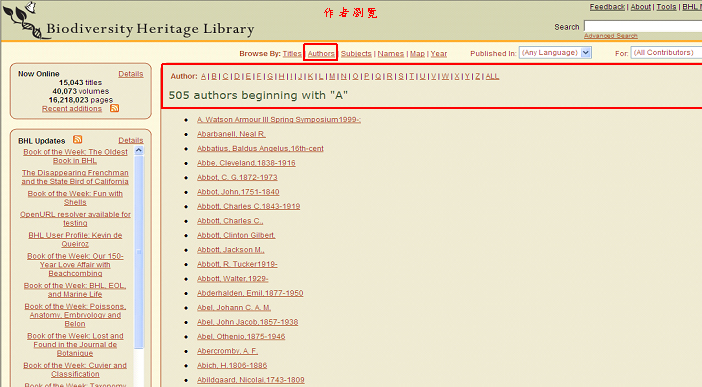
Task: Open author Abbot, John 1751-1840
Action: point(238,192)
